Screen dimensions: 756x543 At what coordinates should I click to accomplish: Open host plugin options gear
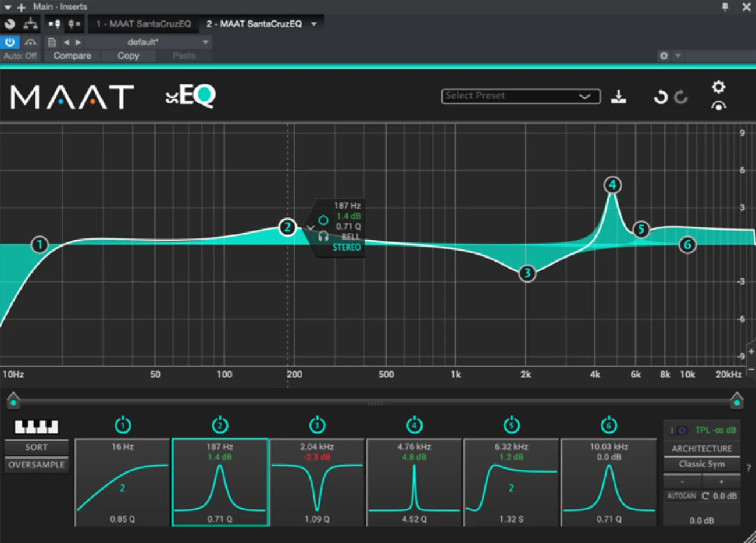(664, 56)
